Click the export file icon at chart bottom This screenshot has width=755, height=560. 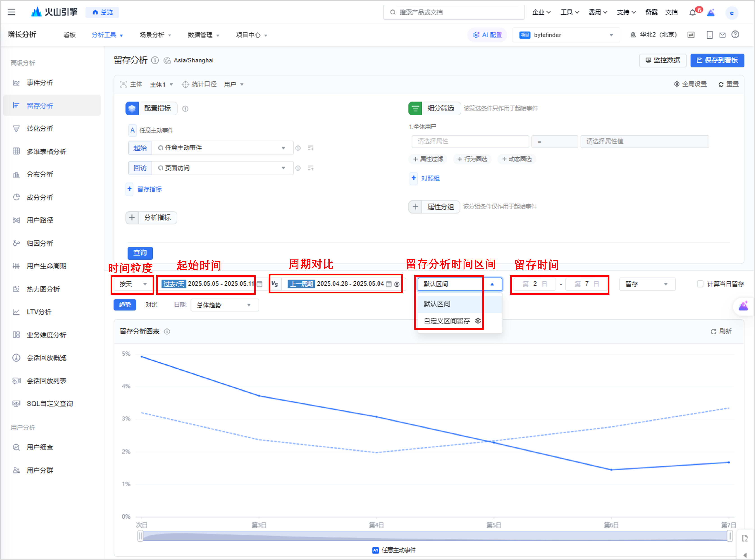click(745, 538)
